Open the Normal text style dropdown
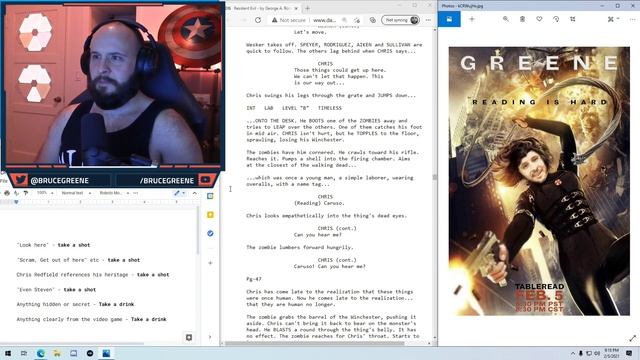This screenshot has height=360, width=640. (x=76, y=193)
